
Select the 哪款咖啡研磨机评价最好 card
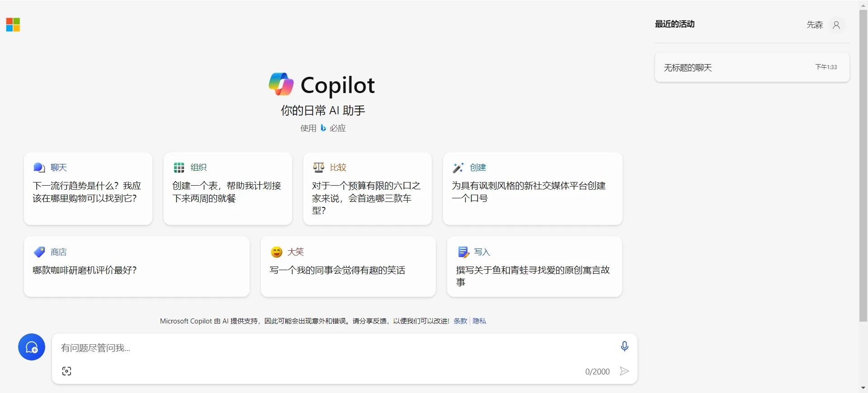[137, 267]
